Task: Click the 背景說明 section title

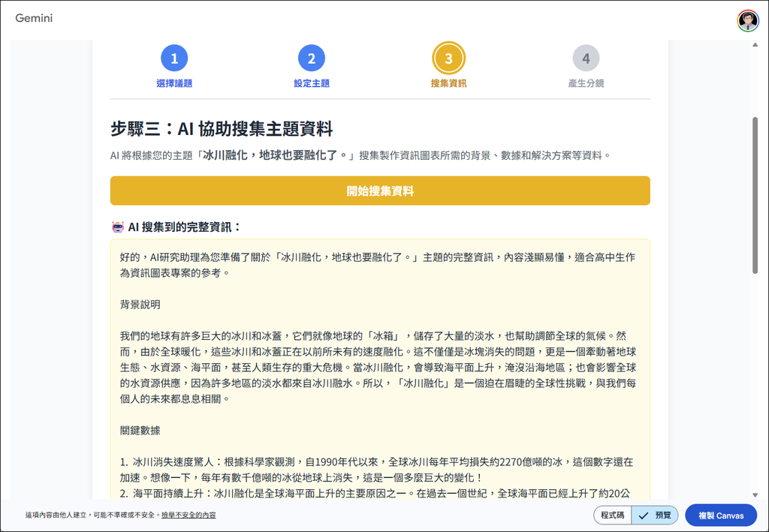Action: [140, 305]
